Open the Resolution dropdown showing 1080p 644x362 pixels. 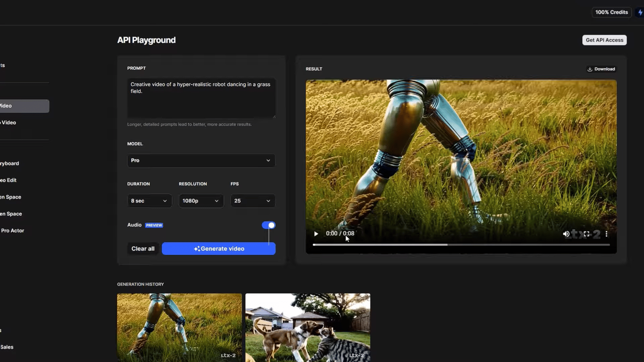[201, 201]
